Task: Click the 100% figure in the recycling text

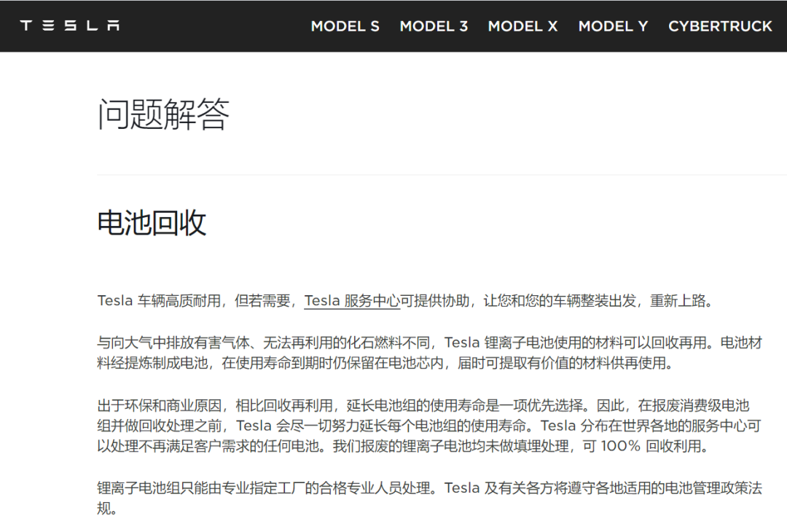Action: coord(619,446)
